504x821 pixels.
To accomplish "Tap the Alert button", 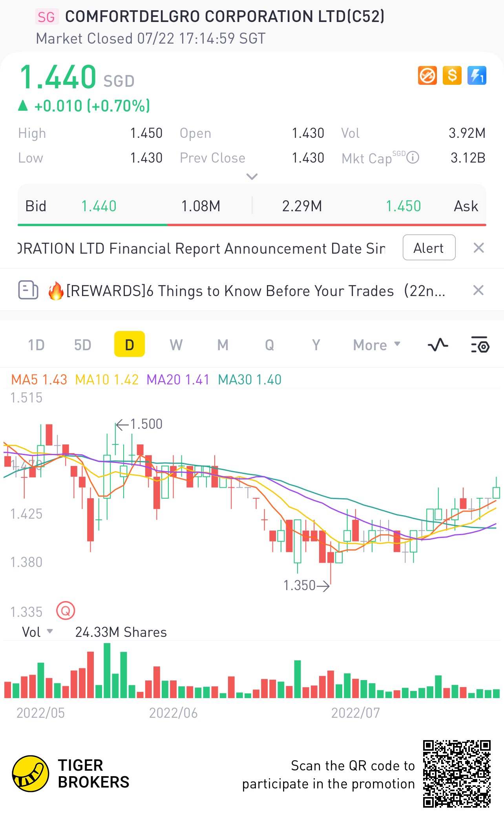I will (x=429, y=248).
